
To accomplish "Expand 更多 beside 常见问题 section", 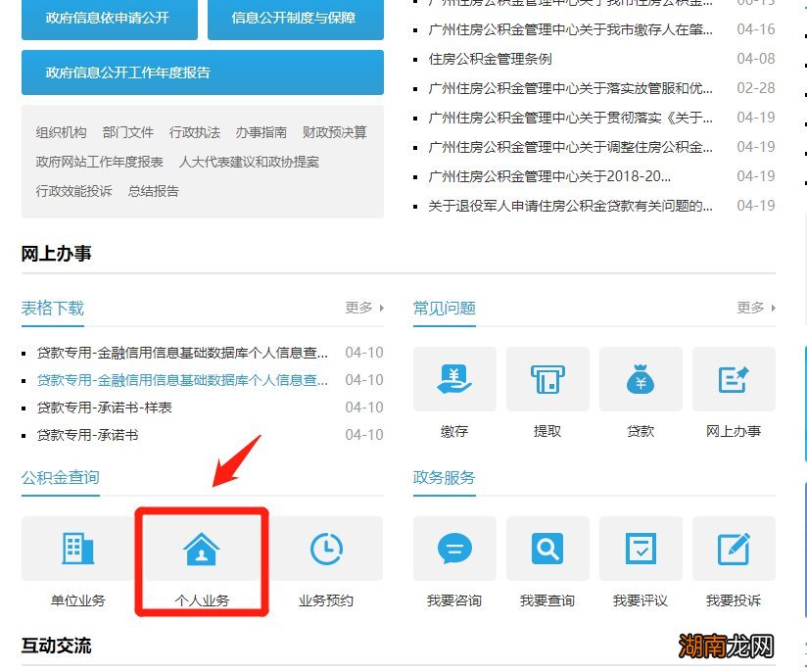I will (752, 307).
